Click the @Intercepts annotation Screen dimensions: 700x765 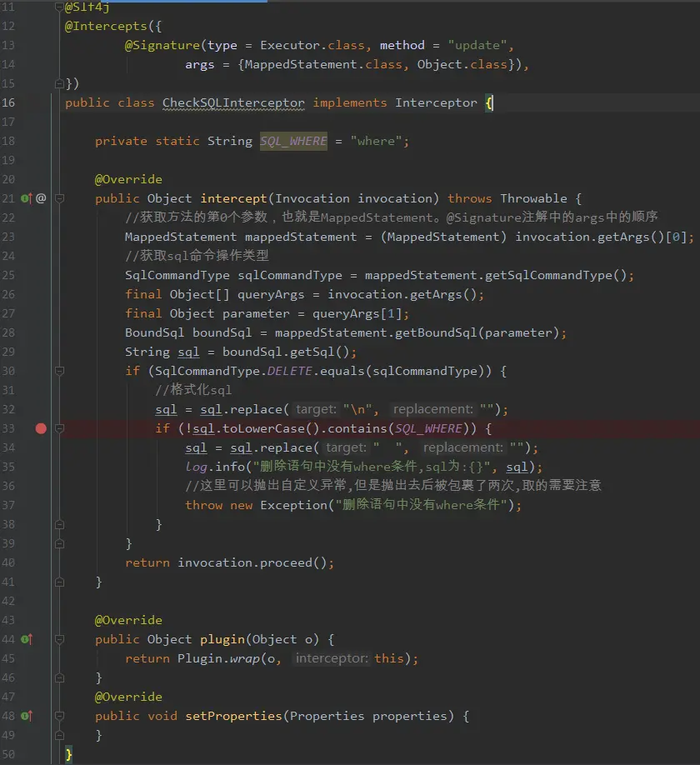click(x=106, y=27)
